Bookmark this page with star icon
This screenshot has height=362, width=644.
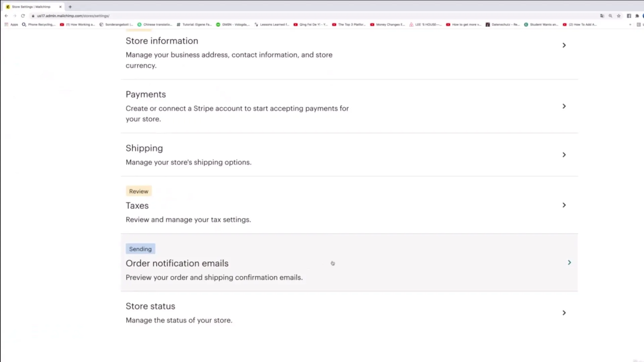point(619,16)
